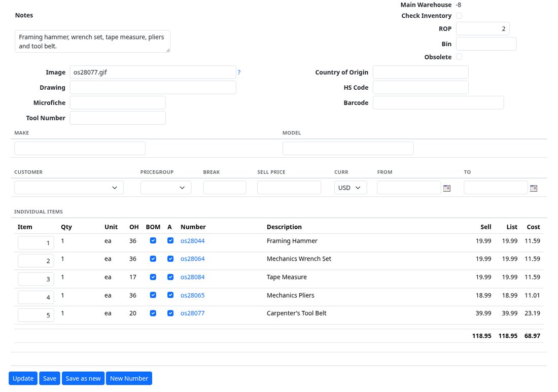Click the Break input field
This screenshot has height=392, width=558.
click(225, 188)
